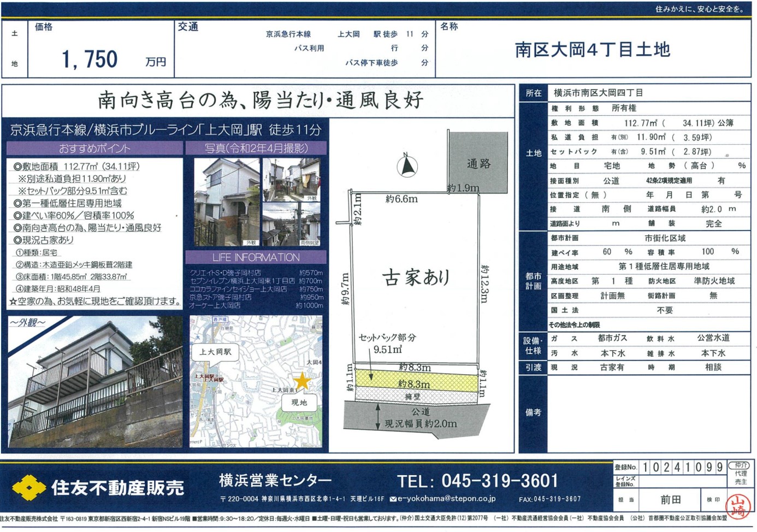Click the envelope icon before the email address

(x=393, y=499)
